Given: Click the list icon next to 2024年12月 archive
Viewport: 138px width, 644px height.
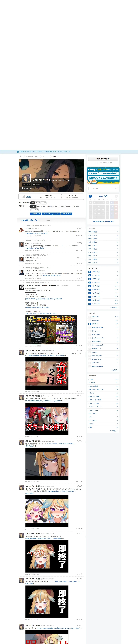Looking at the screenshot, I should [x=90, y=286].
